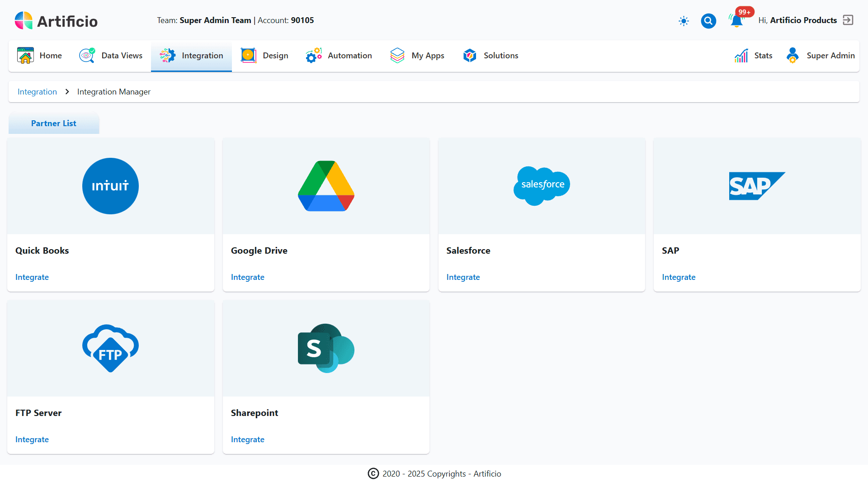Open the Design bell icon in navigation
868x482 pixels.
click(x=248, y=55)
